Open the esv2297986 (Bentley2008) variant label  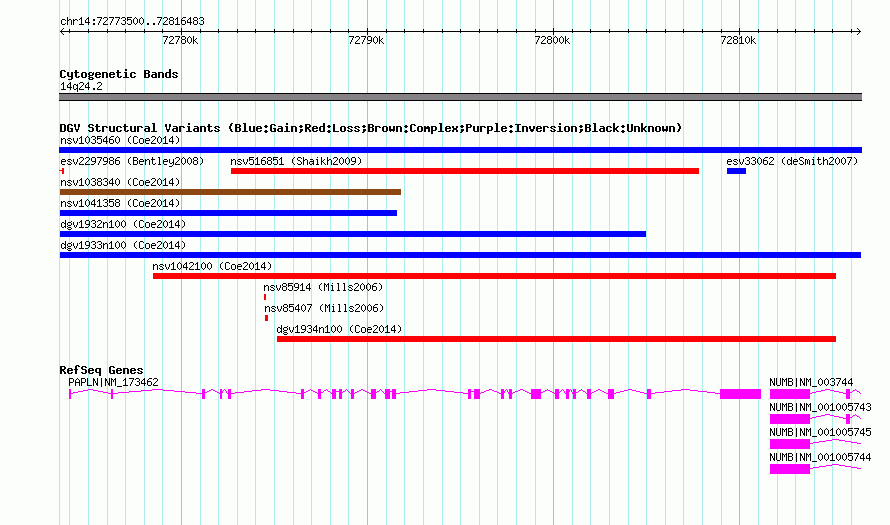pos(132,161)
